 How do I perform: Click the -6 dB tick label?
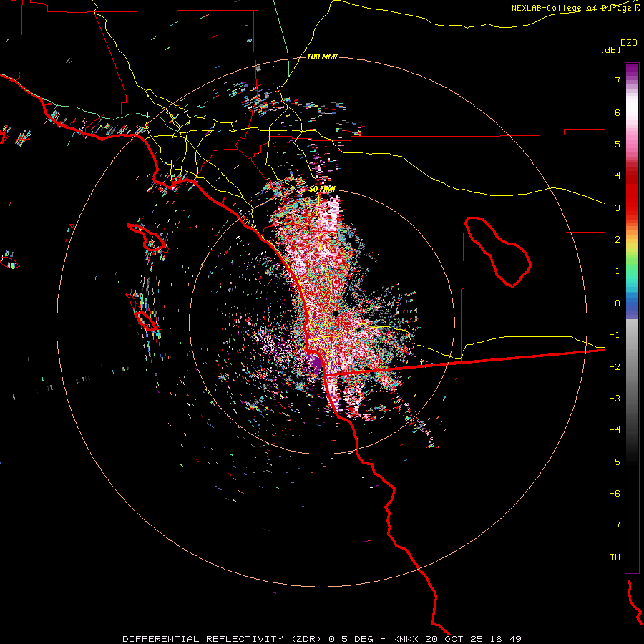click(615, 494)
